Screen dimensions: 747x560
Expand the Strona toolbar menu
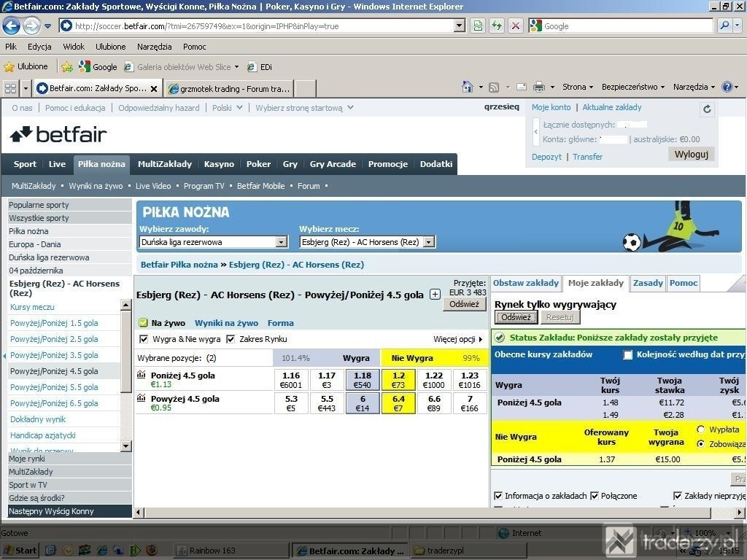pos(578,87)
